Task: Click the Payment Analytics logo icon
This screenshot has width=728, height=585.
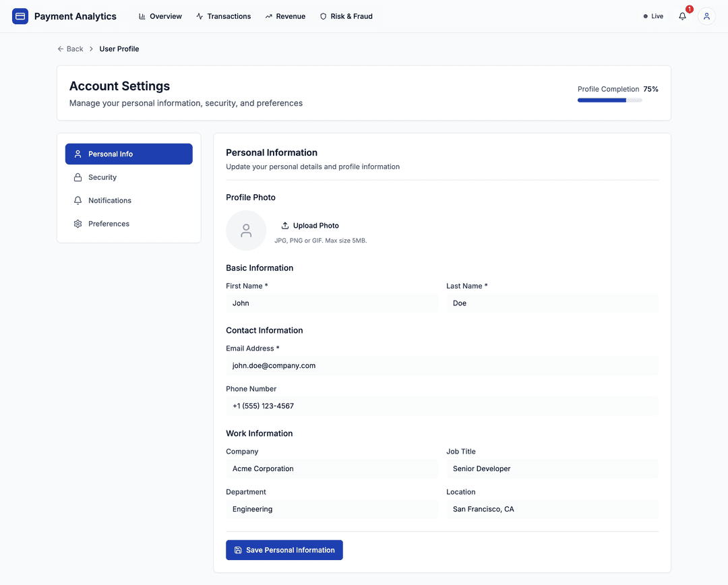Action: [20, 16]
